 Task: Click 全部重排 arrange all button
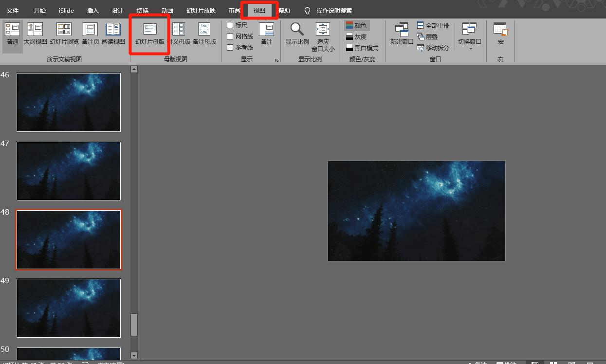coord(433,25)
